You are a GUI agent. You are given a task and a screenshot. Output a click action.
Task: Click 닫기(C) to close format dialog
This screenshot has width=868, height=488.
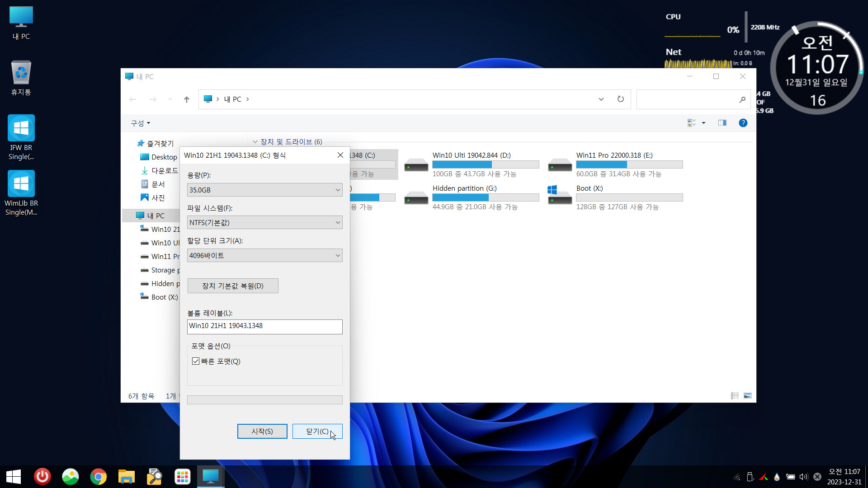317,431
